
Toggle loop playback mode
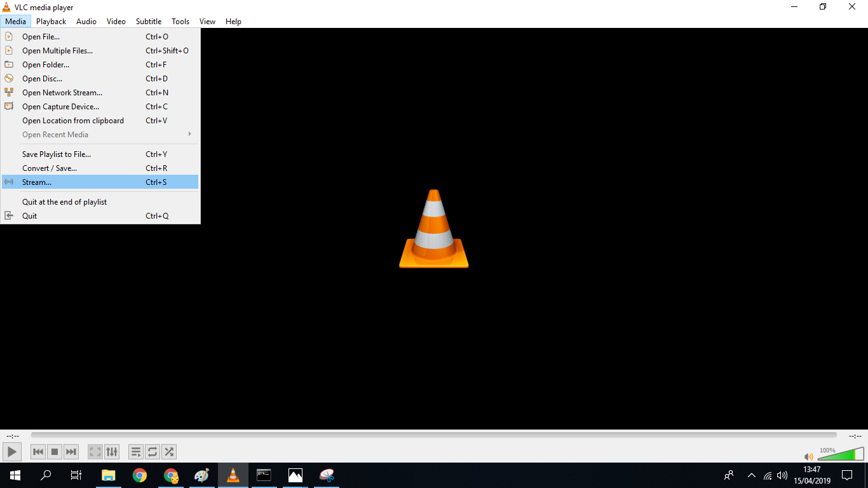pyautogui.click(x=153, y=452)
